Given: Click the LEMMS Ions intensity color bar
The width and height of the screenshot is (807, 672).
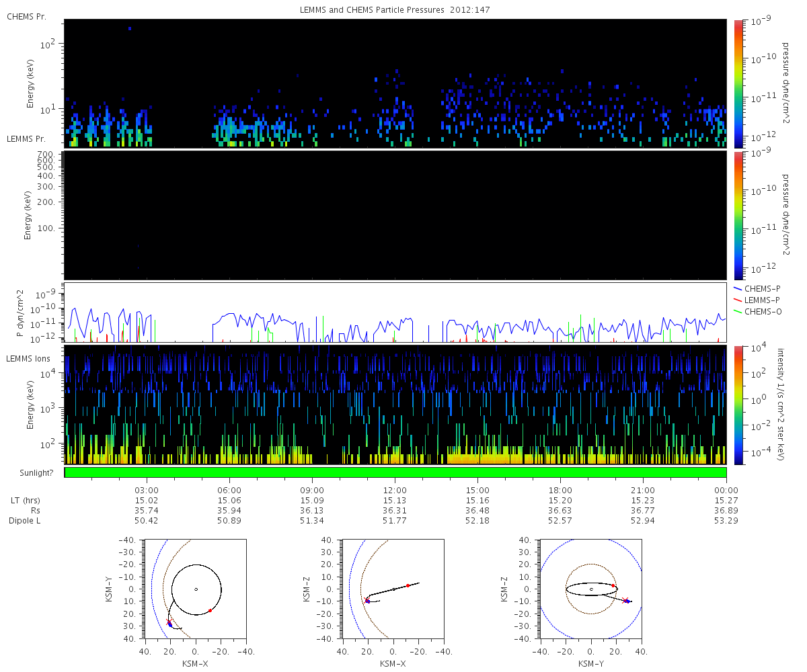Looking at the screenshot, I should click(738, 405).
